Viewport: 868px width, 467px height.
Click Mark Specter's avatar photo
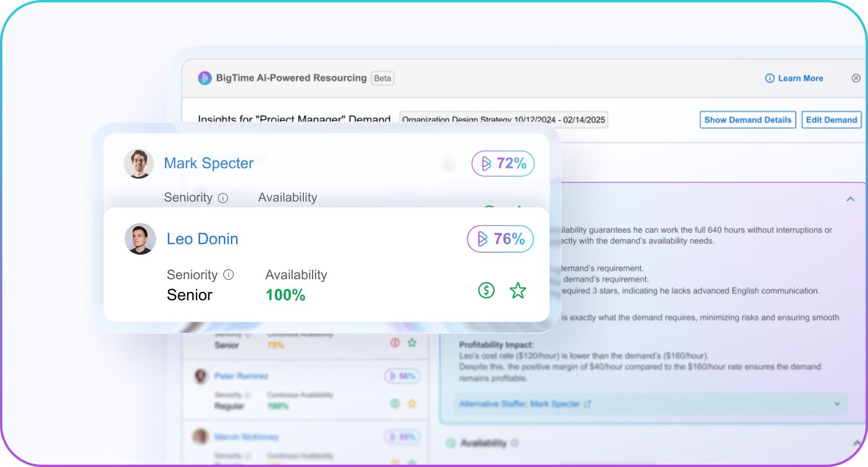pos(139,163)
